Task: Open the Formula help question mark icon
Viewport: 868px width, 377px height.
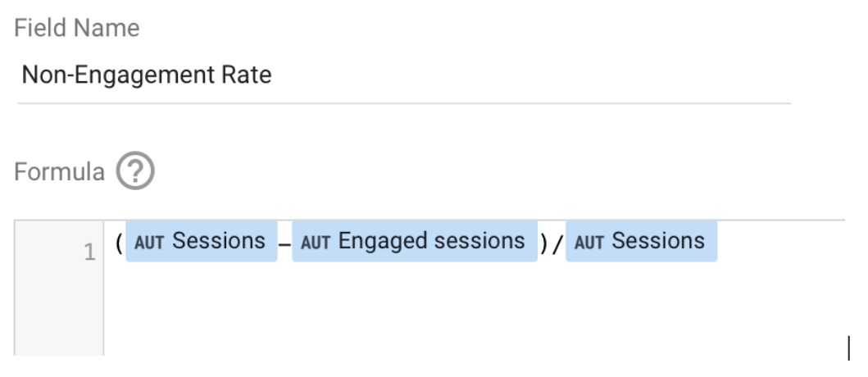Action: (x=135, y=171)
